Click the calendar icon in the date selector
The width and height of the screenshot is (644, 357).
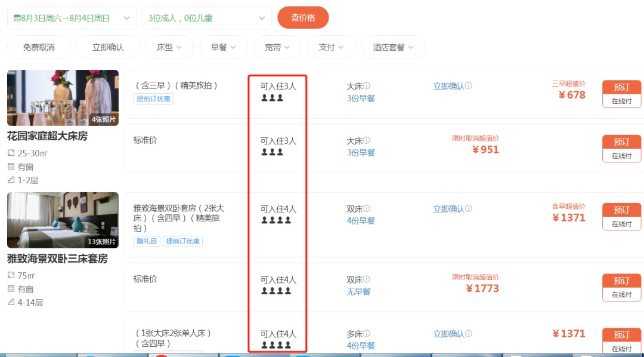point(17,17)
